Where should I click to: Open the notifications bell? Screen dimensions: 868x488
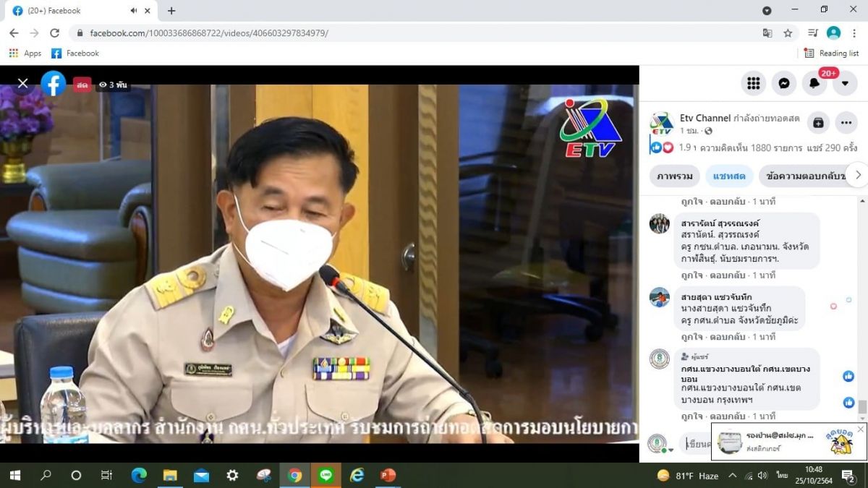[814, 83]
